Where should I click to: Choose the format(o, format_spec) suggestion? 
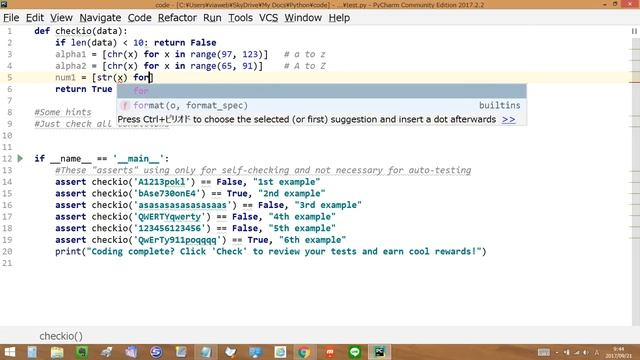point(322,106)
